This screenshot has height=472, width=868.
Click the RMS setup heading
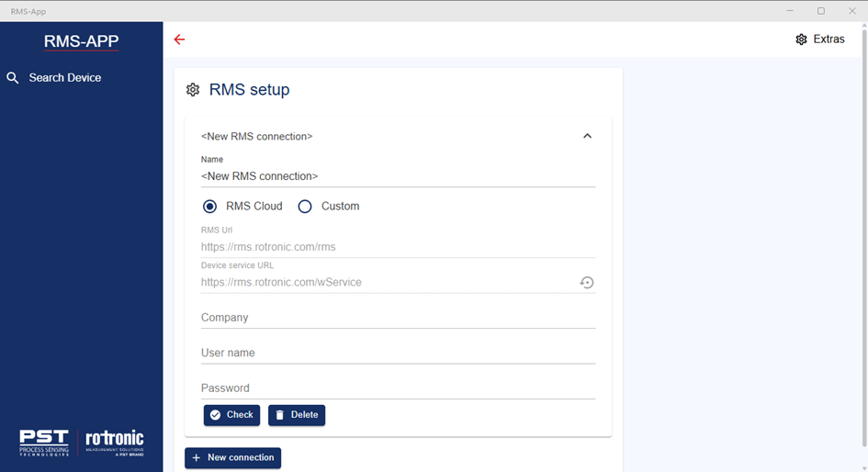click(249, 90)
